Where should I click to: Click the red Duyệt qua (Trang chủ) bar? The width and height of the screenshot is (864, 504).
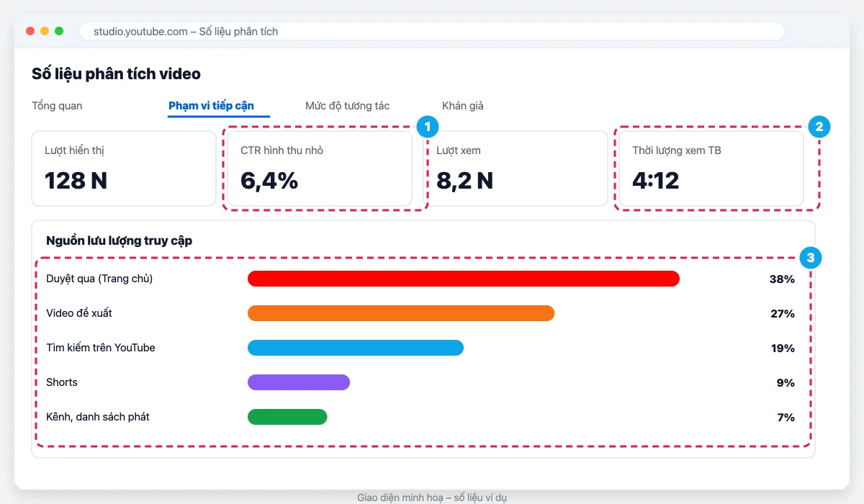click(x=464, y=279)
